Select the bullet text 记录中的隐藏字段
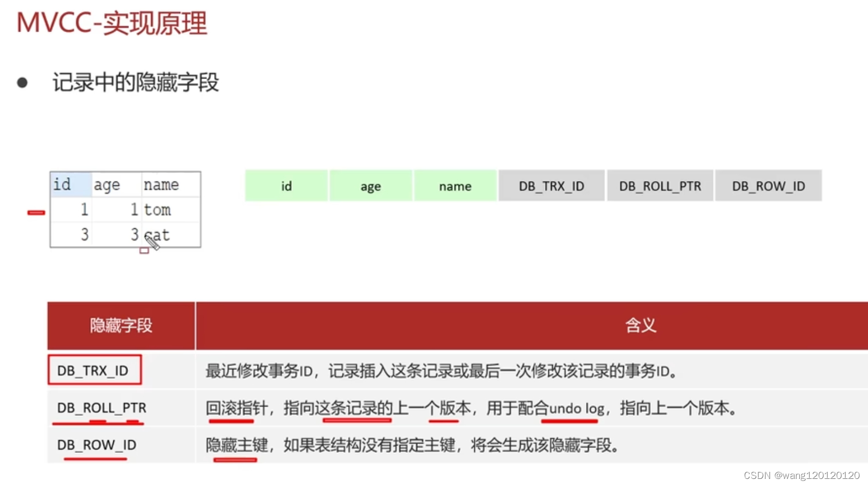Screen dimensions: 868x486 tap(136, 83)
